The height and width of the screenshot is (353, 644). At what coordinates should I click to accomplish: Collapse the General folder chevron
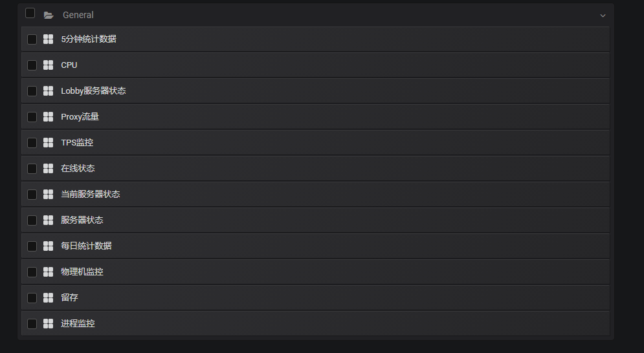603,16
